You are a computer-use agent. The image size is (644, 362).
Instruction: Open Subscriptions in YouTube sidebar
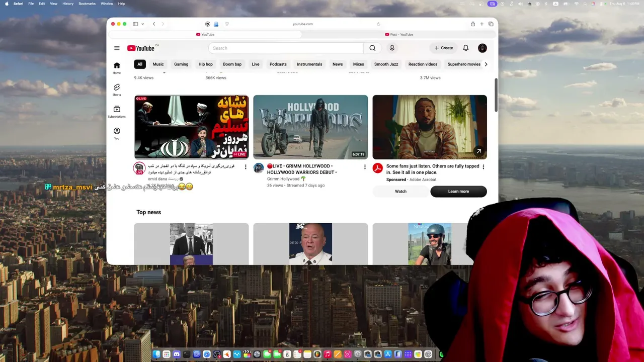pos(117,112)
